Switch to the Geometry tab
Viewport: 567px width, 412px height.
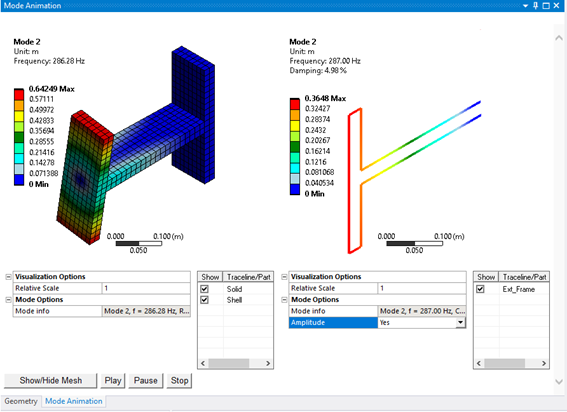point(21,401)
